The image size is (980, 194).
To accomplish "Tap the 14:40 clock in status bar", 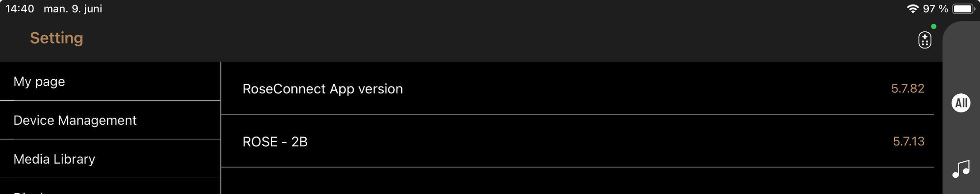I will 20,9.
